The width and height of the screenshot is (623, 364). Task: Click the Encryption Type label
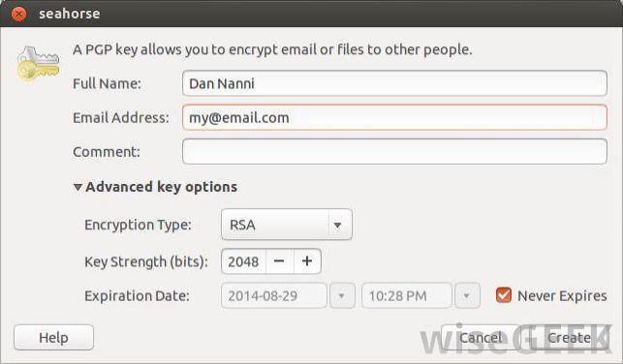click(138, 225)
